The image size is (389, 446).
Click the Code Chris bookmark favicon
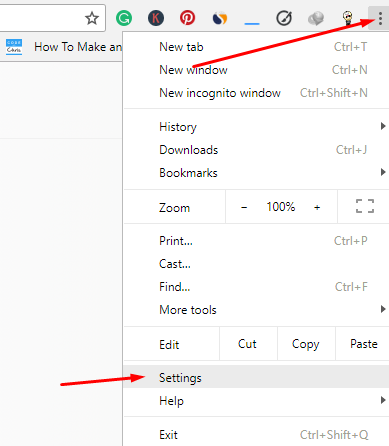coord(14,47)
